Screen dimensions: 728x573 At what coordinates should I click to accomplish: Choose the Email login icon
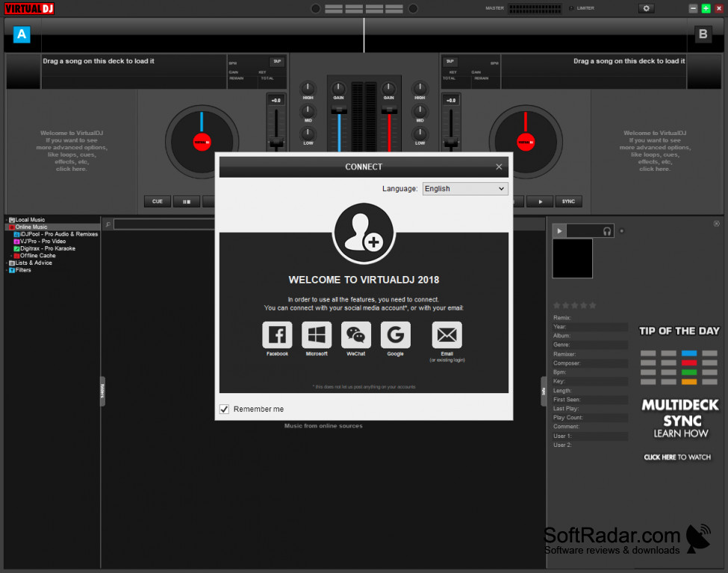tap(447, 334)
